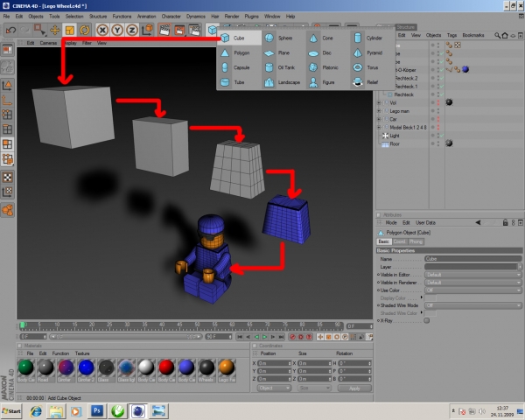
Task: Open Photoshop from the taskbar
Action: [97, 411]
